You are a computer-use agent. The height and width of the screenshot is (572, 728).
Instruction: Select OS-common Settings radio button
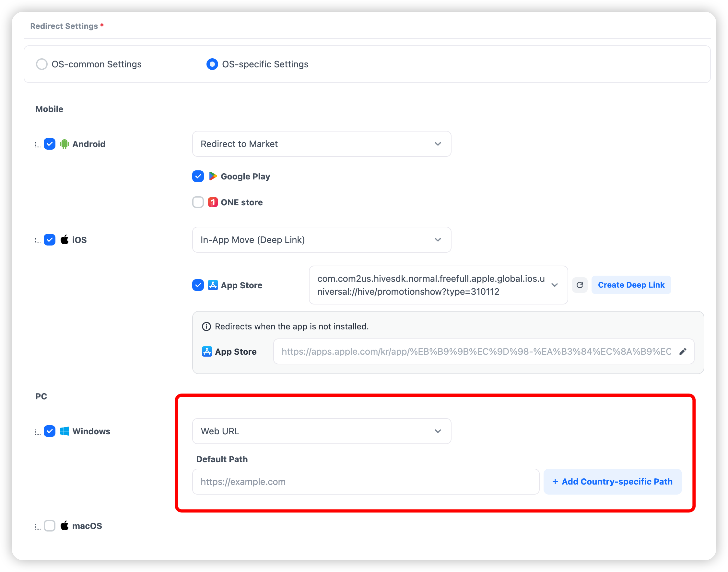click(x=42, y=64)
